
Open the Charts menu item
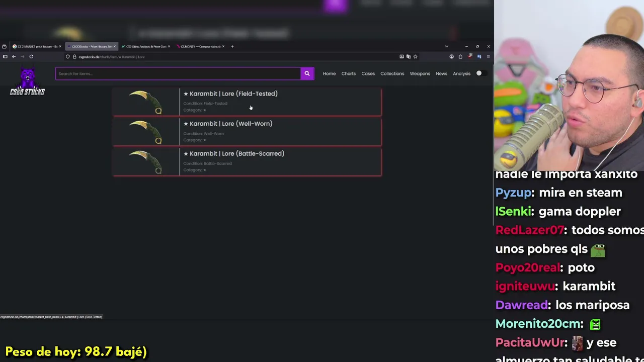(348, 73)
